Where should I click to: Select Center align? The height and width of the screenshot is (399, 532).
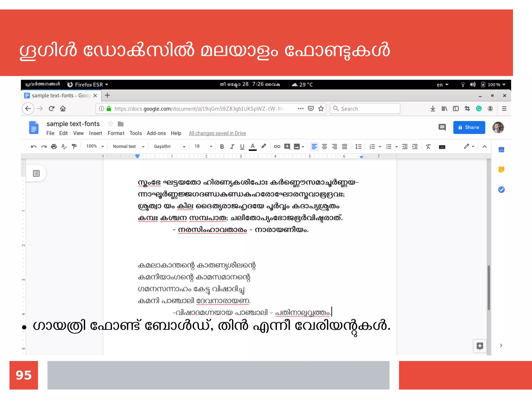pos(324,147)
